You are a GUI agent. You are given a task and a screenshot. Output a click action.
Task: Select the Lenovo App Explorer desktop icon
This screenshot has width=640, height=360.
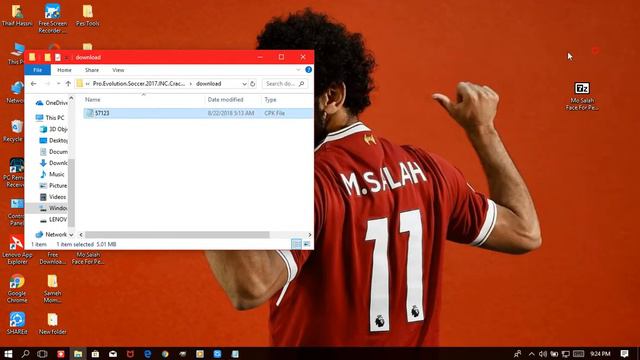click(17, 250)
